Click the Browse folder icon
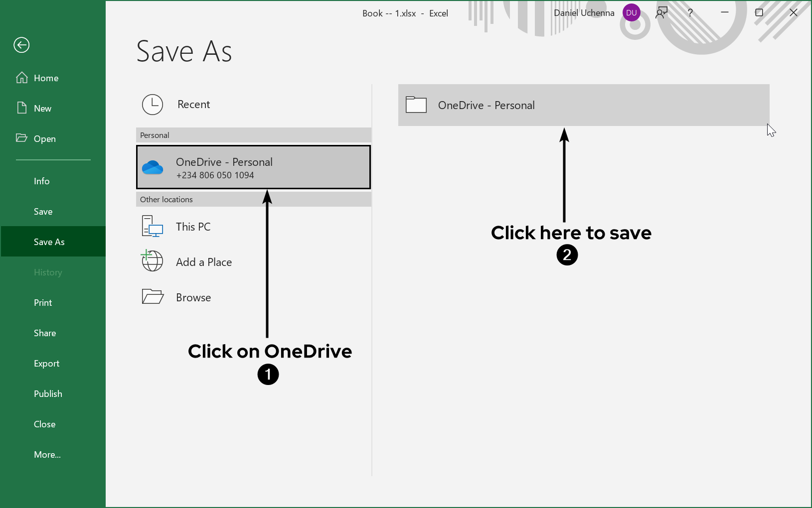The height and width of the screenshot is (508, 812). tap(153, 297)
